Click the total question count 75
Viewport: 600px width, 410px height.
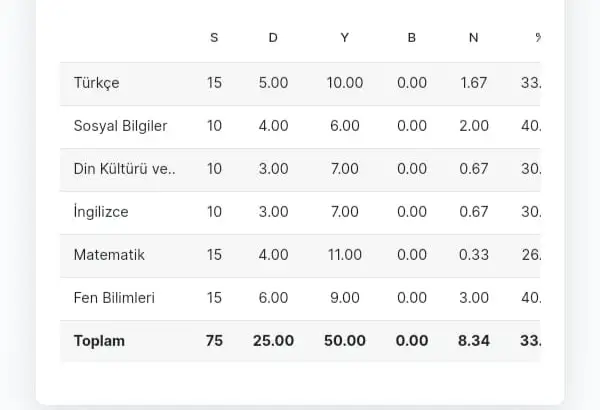point(214,341)
